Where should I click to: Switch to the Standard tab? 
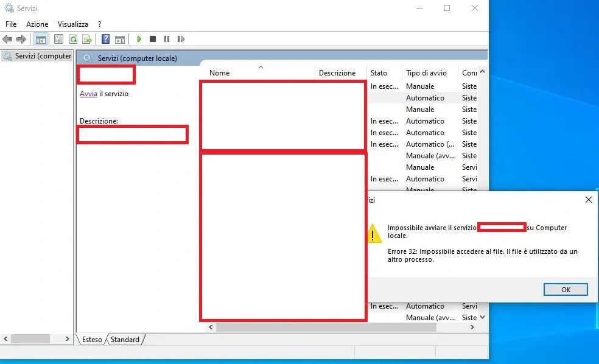125,340
